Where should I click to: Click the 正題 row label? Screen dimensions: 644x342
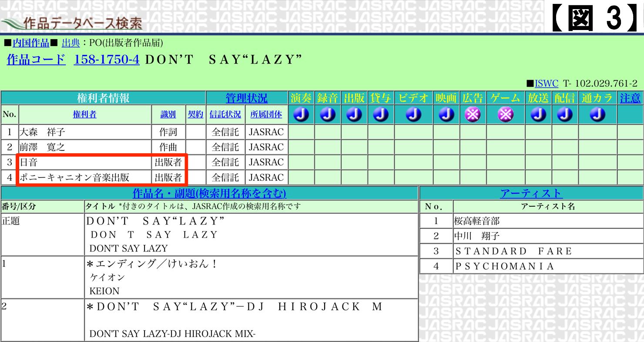click(11, 221)
